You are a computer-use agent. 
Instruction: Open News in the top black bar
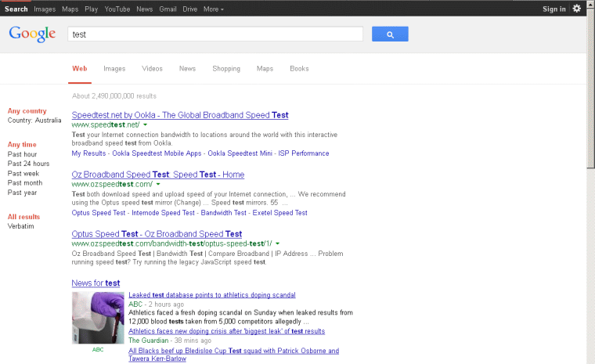pos(144,9)
